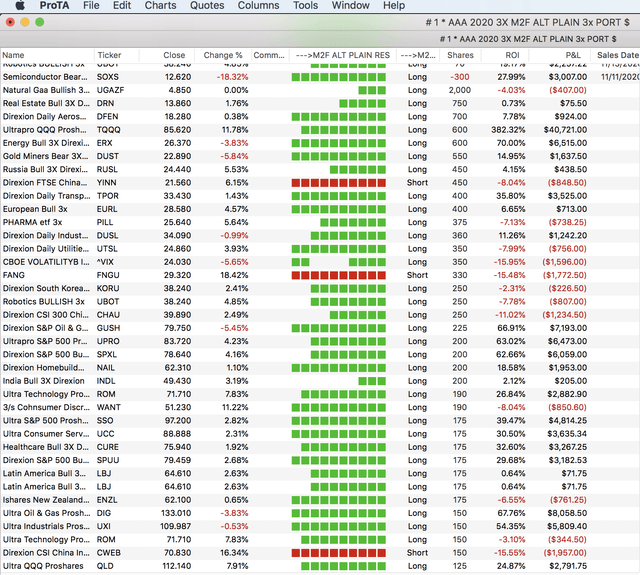Image resolution: width=640 pixels, height=575 pixels.
Task: Click the red signal bar for FNGU
Action: coord(338,275)
